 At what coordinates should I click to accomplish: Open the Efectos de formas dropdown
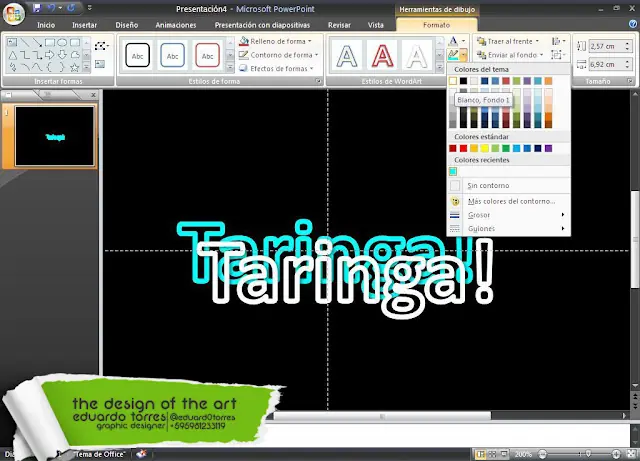(x=276, y=68)
